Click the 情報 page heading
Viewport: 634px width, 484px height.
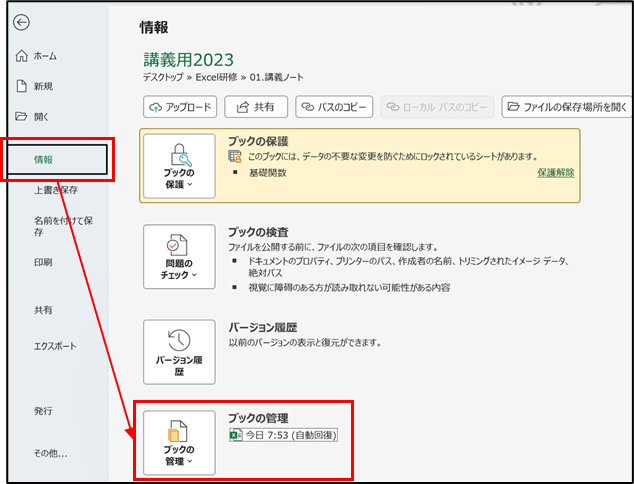[154, 27]
